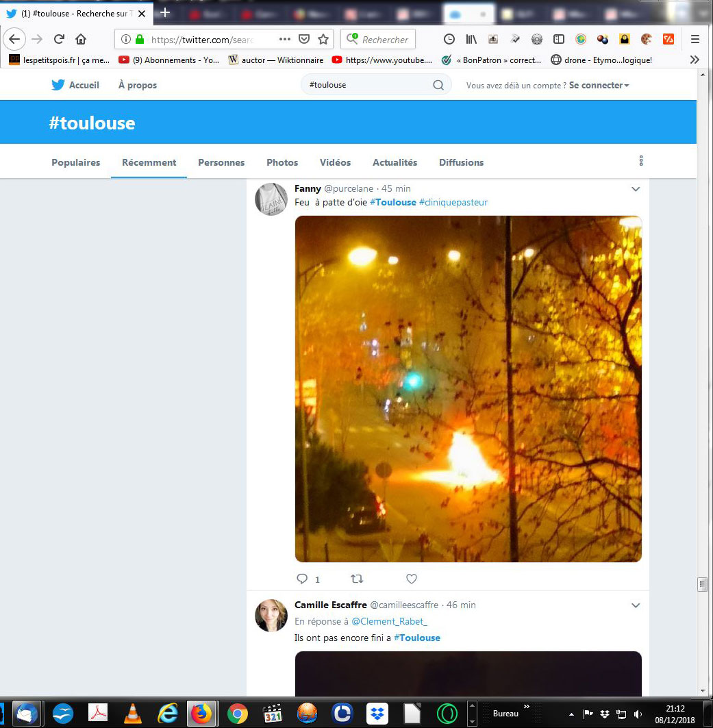The image size is (713, 728).
Task: Select the Récemment tab
Action: (149, 162)
